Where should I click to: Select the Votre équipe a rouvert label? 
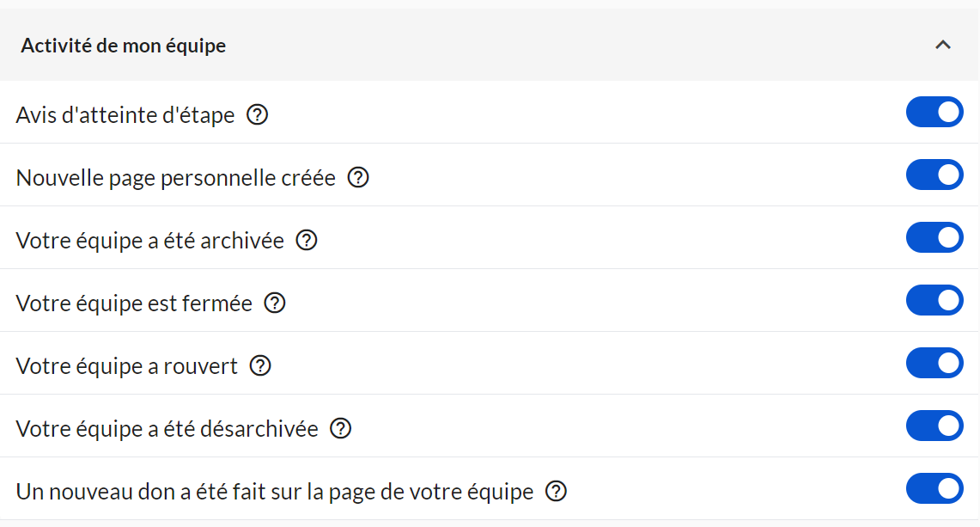click(x=127, y=365)
